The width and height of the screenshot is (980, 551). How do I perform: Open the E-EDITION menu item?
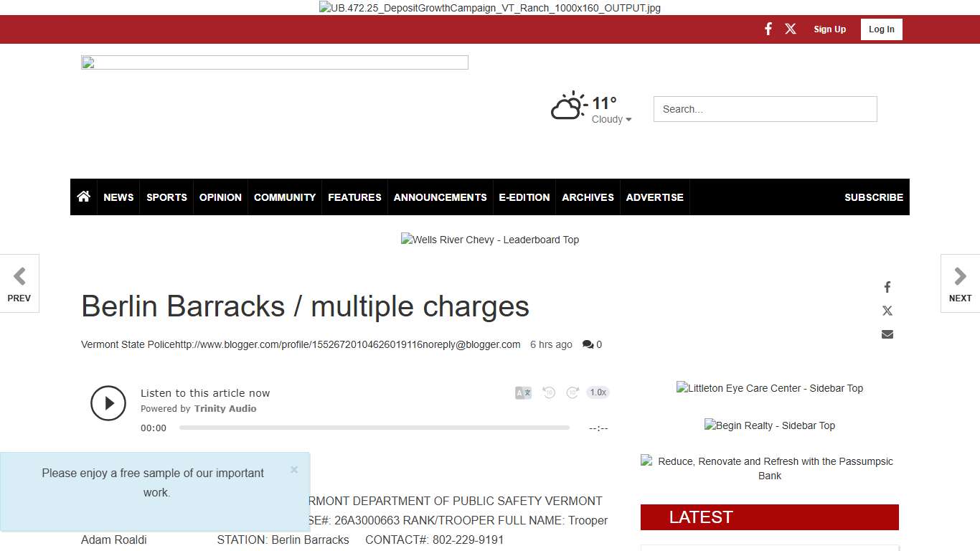point(524,197)
